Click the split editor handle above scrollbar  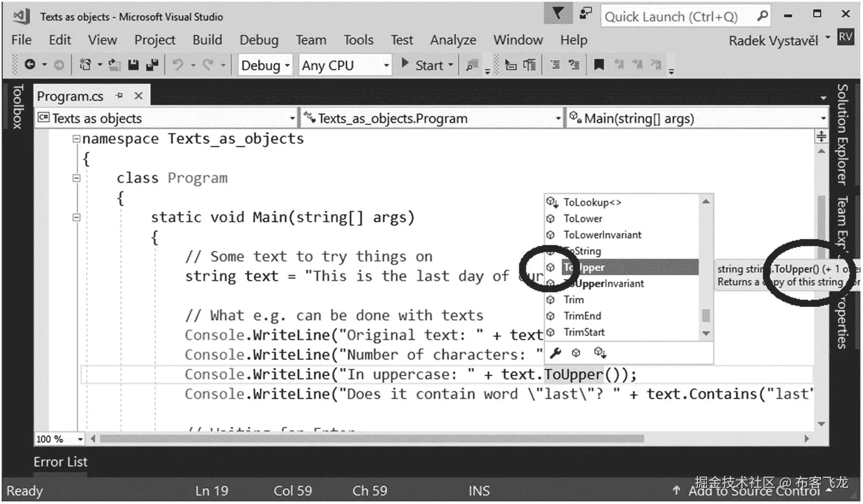tap(821, 136)
